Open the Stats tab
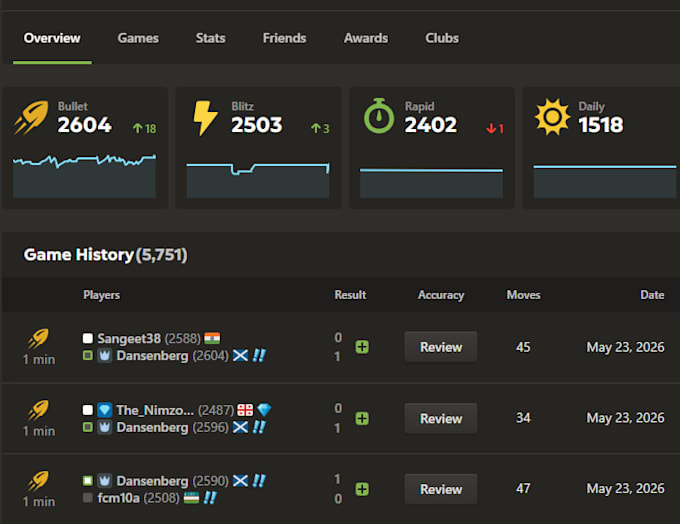 coord(210,38)
